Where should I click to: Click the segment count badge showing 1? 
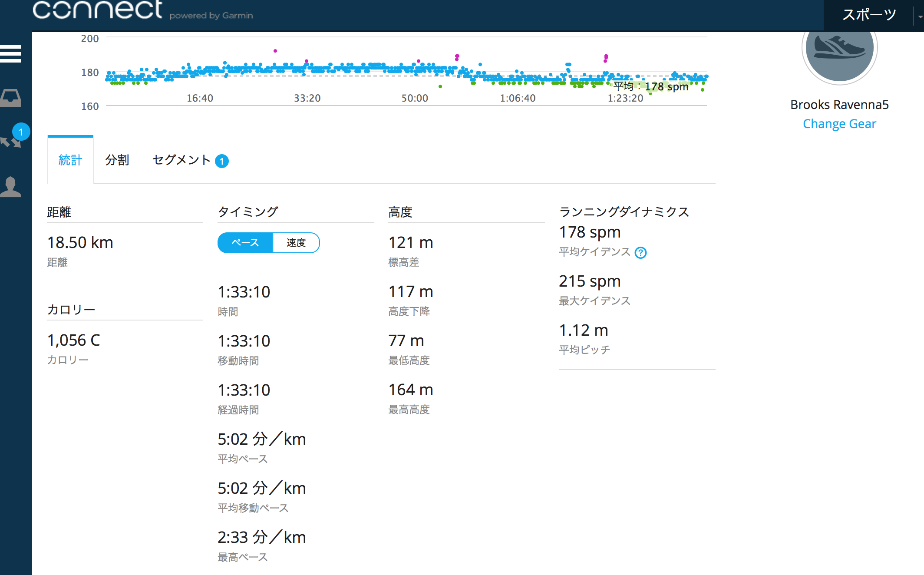click(x=222, y=161)
